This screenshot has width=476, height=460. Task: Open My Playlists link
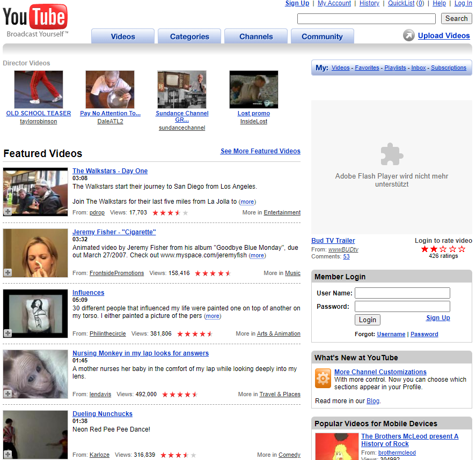coord(396,68)
